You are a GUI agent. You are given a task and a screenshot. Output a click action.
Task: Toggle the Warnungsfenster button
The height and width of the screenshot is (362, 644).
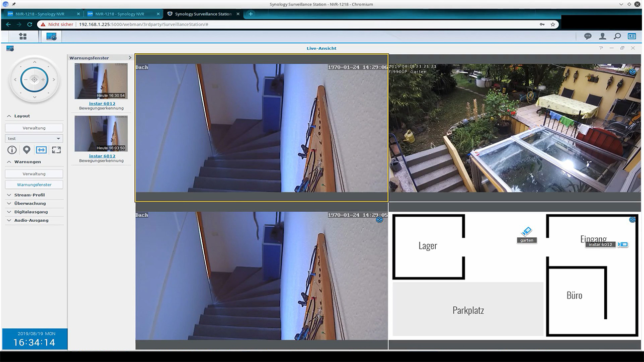34,185
